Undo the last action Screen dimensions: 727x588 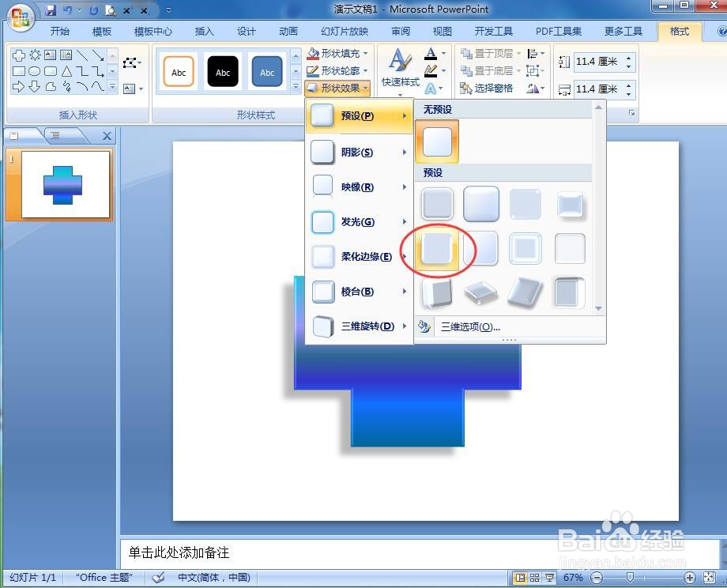tap(67, 9)
